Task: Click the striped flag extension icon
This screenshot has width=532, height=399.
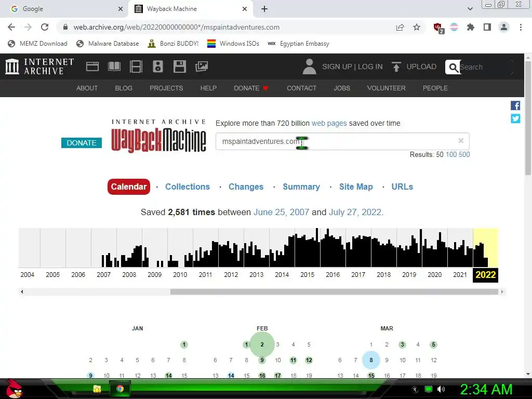Action: pos(454,27)
